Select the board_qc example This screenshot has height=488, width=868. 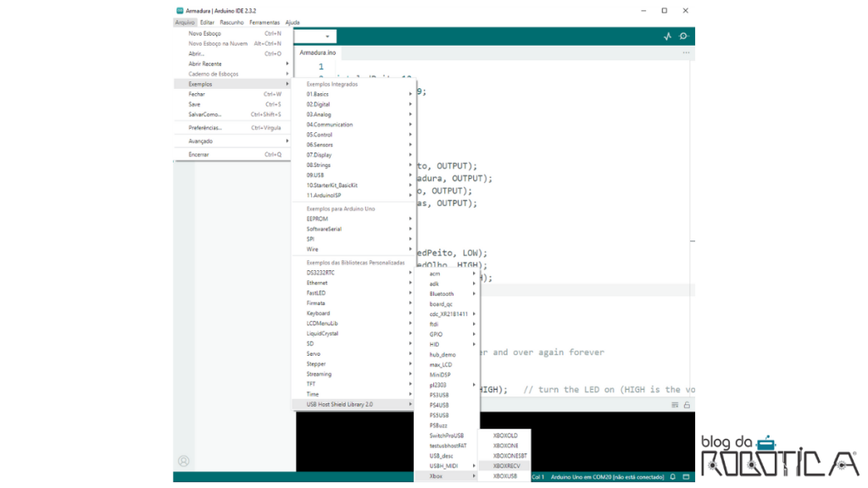pos(447,304)
